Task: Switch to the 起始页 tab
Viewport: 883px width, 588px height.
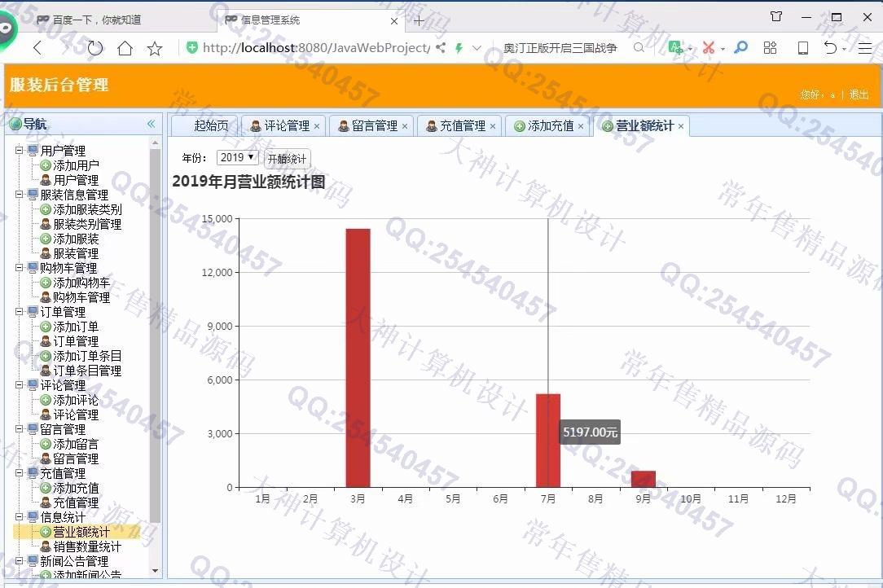Action: [206, 125]
